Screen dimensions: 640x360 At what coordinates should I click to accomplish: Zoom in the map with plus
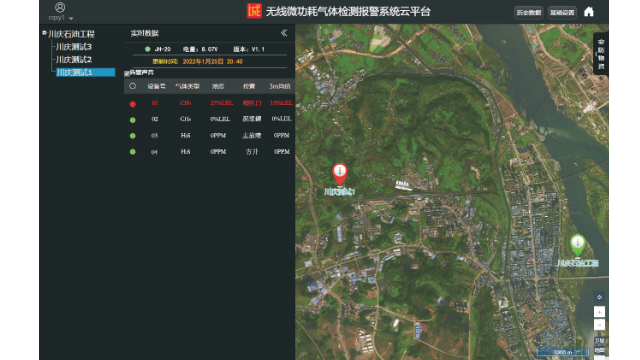pyautogui.click(x=599, y=312)
